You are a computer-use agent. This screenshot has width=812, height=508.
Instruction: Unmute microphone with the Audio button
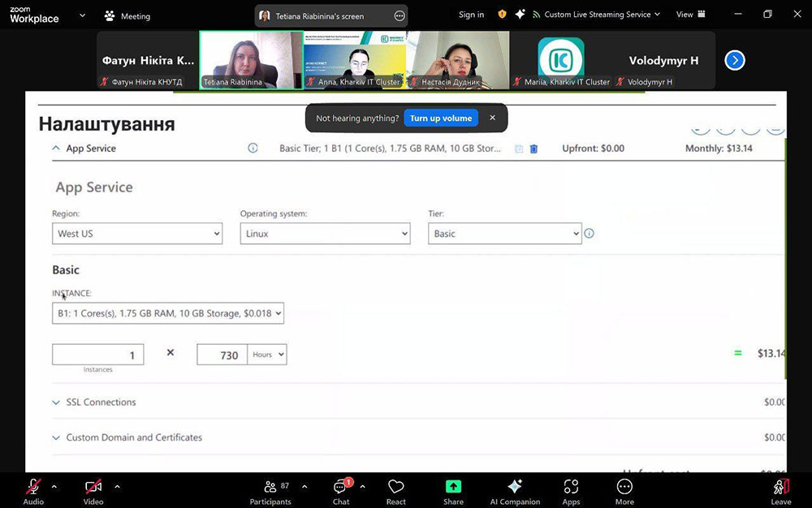[x=33, y=492]
